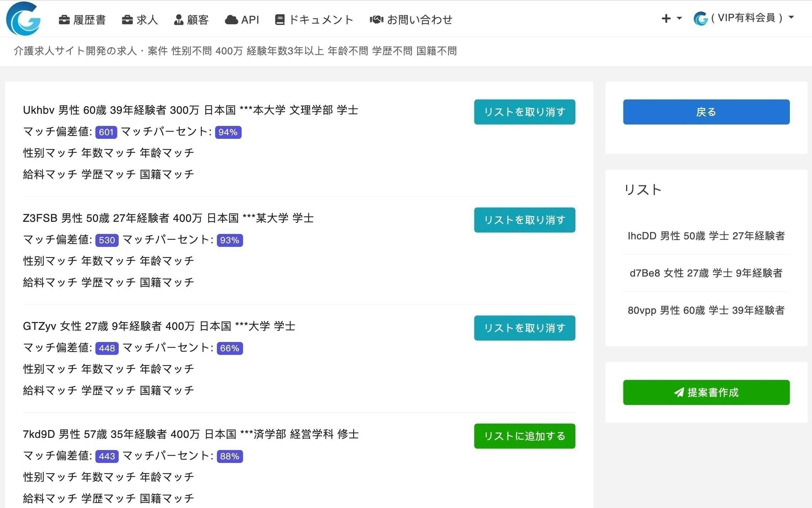Viewport: 812px width, 508px height.
Task: Click the book icon beside ドキュメント
Action: [280, 20]
